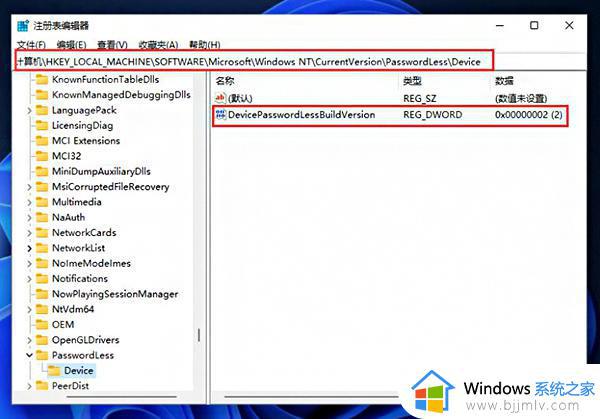Click the OpenGLDrivers folder icon
This screenshot has width=600, height=419.
(x=42, y=340)
